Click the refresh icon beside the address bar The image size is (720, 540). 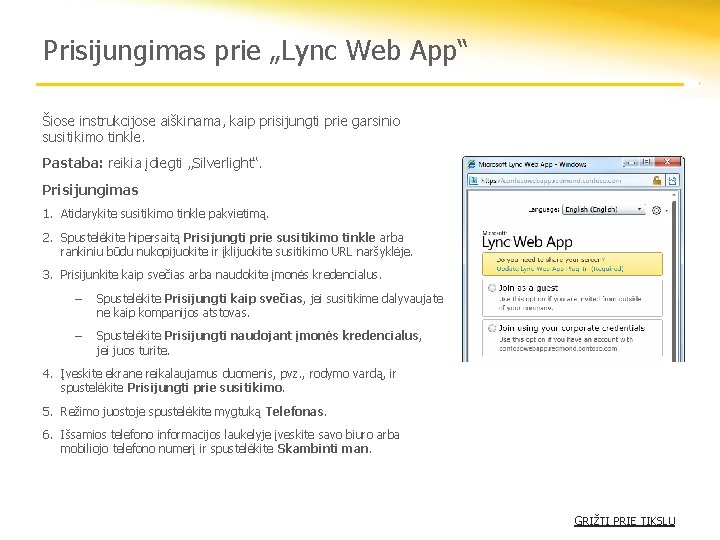point(672,180)
